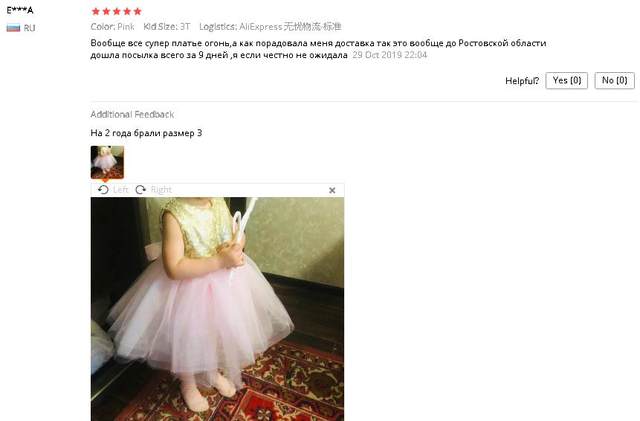This screenshot has width=640, height=421.
Task: Vote Yes (0) on review helpfulness
Action: (567, 80)
